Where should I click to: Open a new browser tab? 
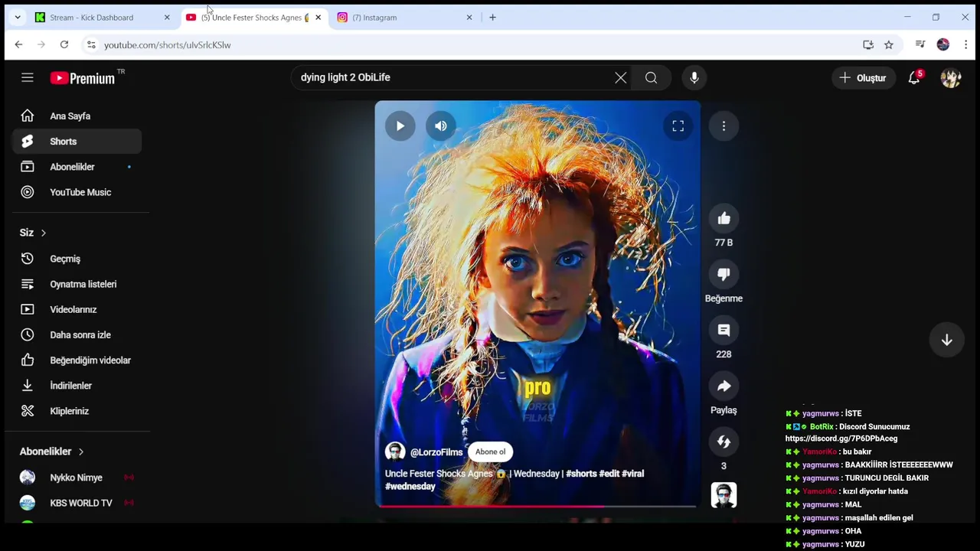click(492, 18)
